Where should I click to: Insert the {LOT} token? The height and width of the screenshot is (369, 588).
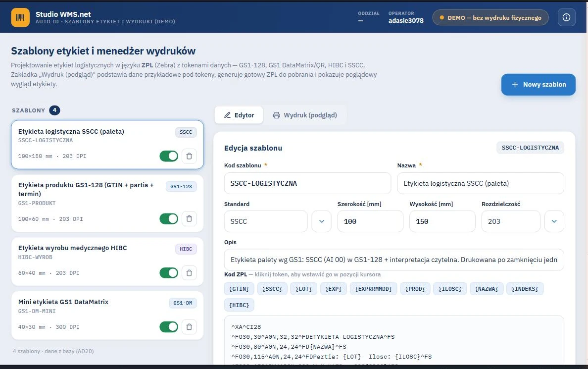click(x=304, y=289)
